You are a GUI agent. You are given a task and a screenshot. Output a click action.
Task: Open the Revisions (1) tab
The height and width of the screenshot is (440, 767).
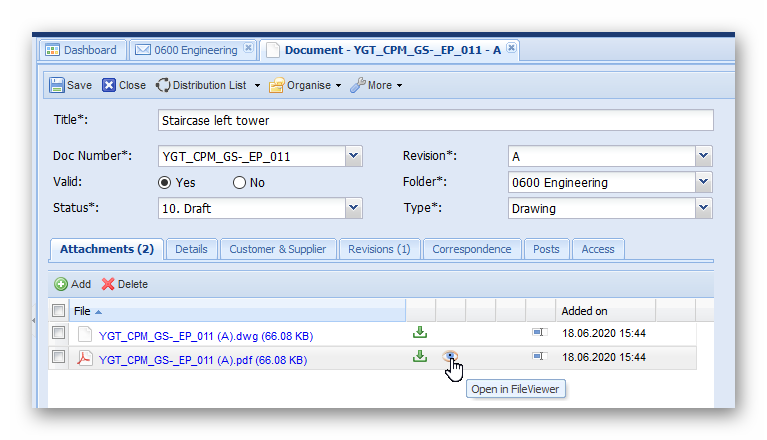click(x=379, y=249)
